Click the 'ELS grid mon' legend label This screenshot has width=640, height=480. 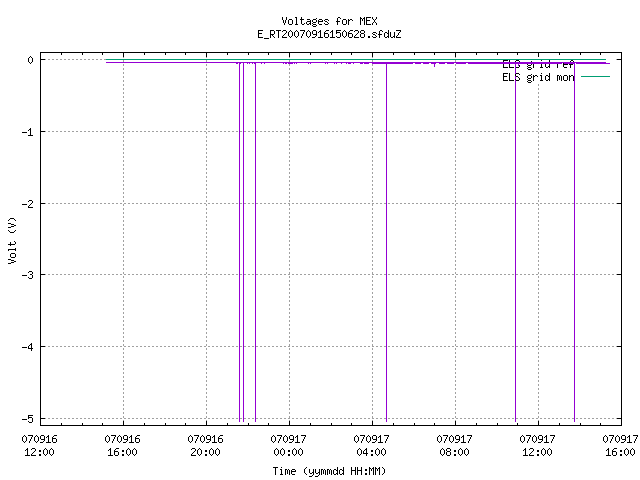(538, 77)
